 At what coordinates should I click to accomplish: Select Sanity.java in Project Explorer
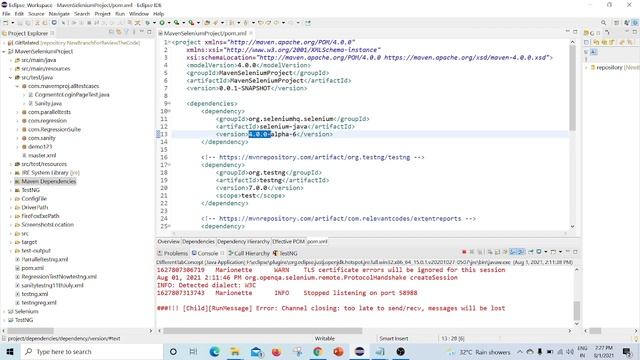pyautogui.click(x=48, y=104)
